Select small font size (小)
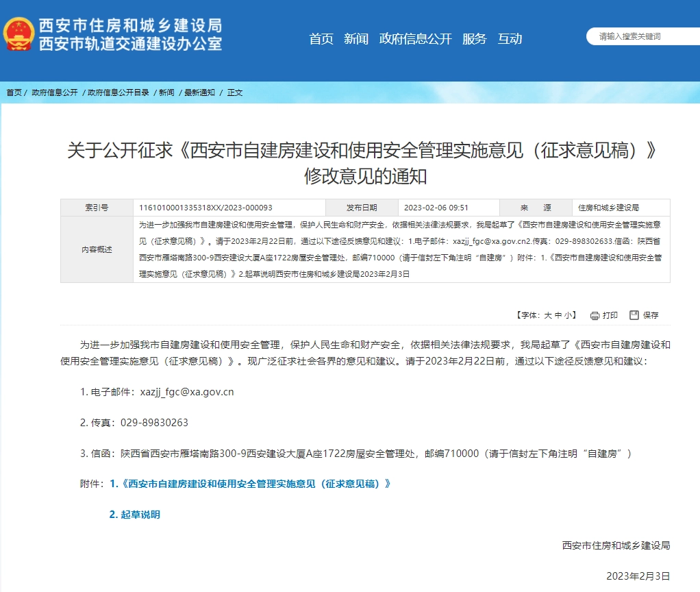 coord(571,315)
